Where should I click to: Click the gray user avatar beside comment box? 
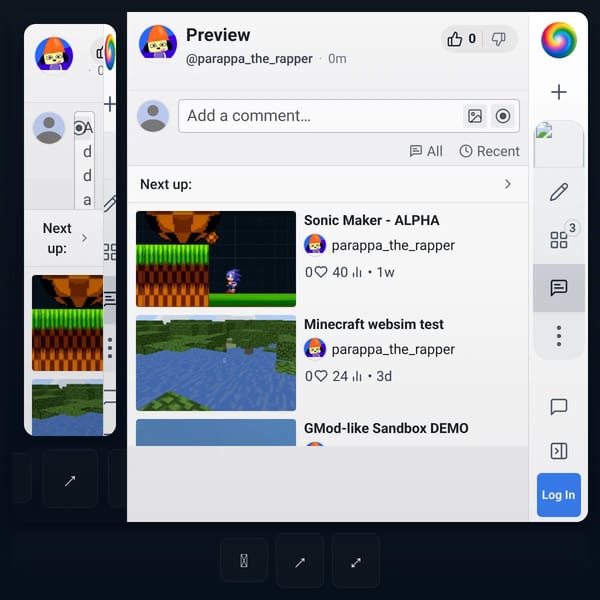153,116
